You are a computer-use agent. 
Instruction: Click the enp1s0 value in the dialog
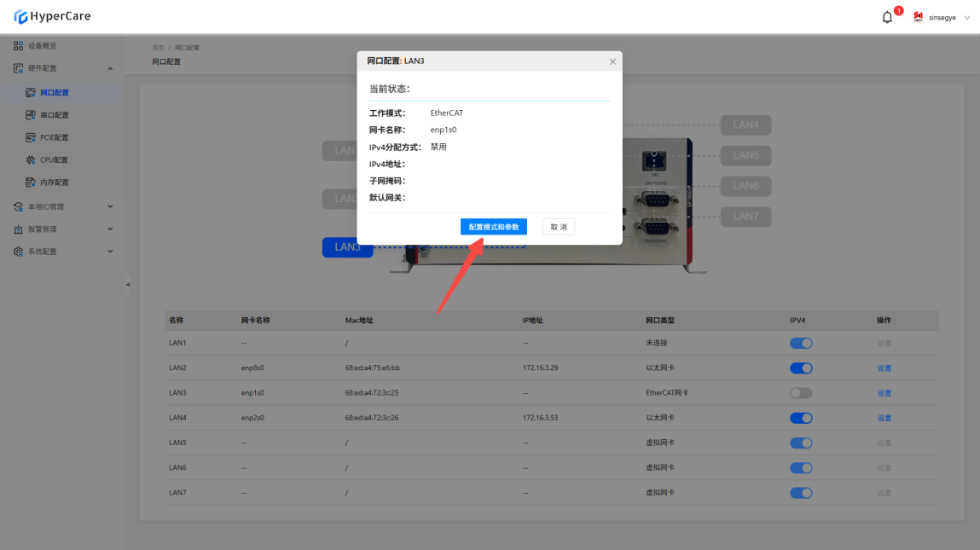tap(444, 130)
